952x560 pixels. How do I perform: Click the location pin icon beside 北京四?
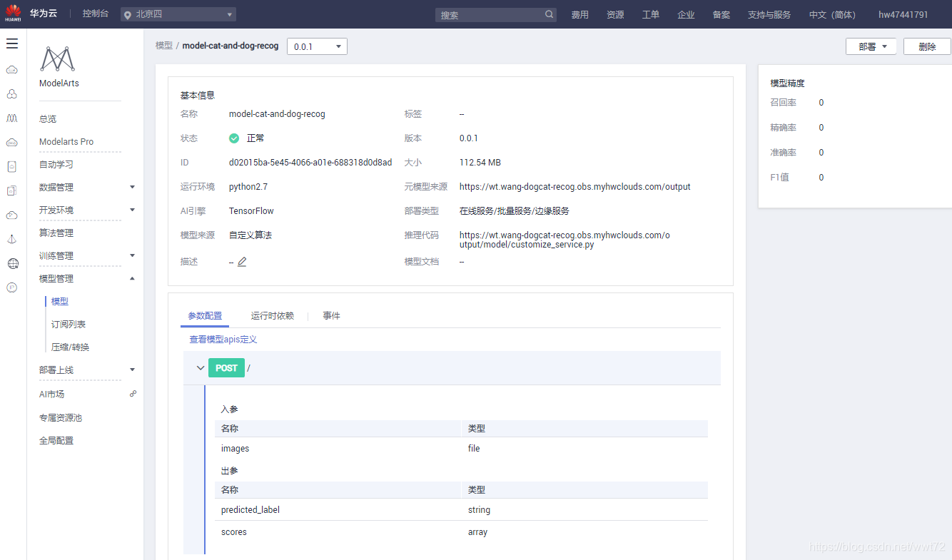coord(128,15)
